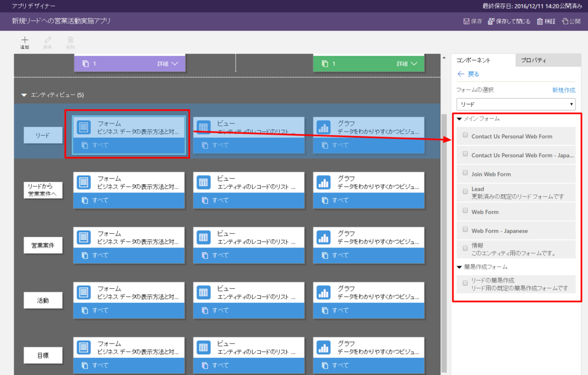Check リードの簡易作成 quick create checkbox
The width and height of the screenshot is (588, 375).
pos(465,283)
